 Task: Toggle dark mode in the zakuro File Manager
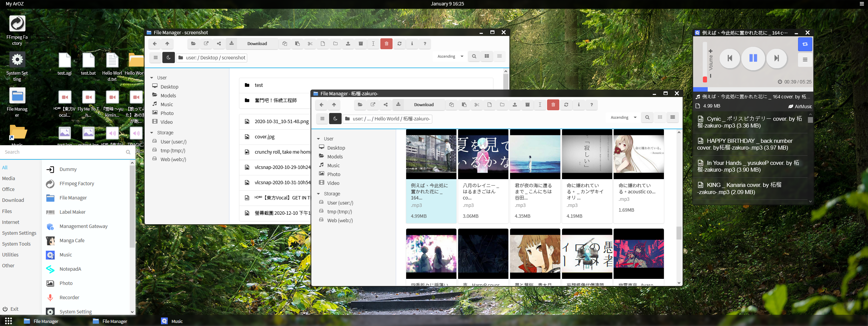click(x=335, y=119)
